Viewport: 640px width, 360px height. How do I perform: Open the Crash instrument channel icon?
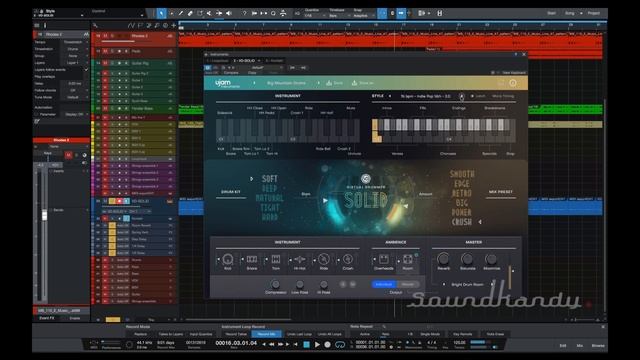tap(348, 259)
